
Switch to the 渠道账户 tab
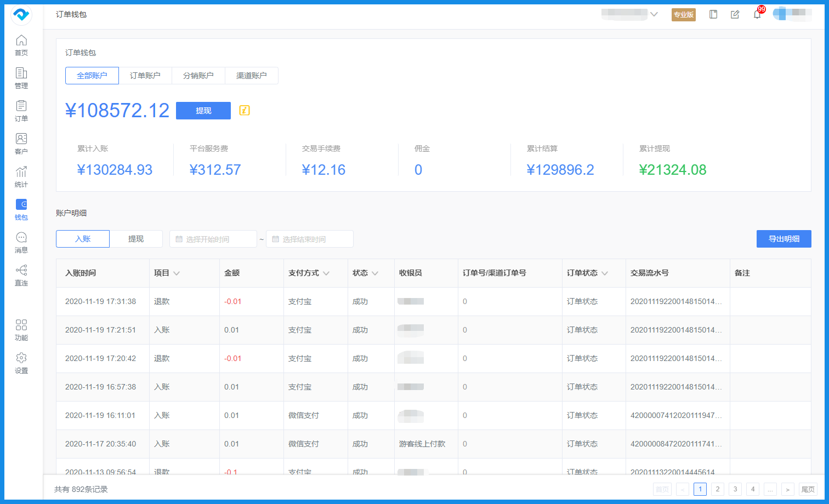(252, 75)
